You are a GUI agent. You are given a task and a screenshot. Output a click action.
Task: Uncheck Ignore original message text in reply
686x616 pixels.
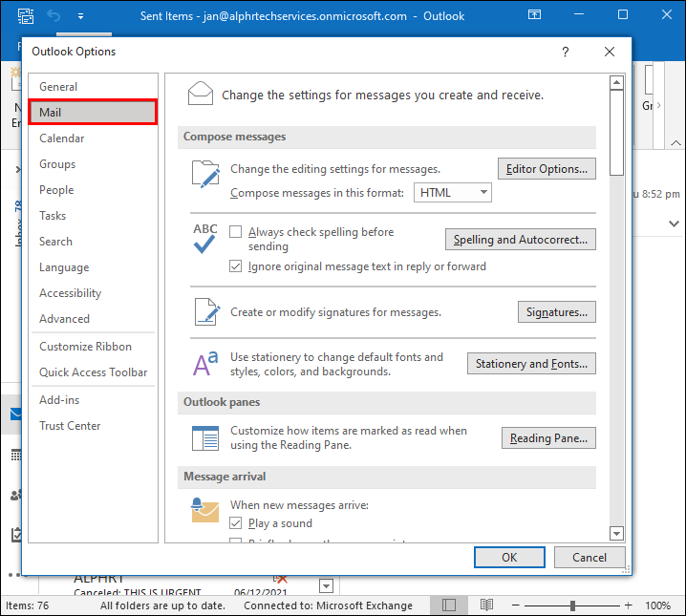click(x=235, y=266)
